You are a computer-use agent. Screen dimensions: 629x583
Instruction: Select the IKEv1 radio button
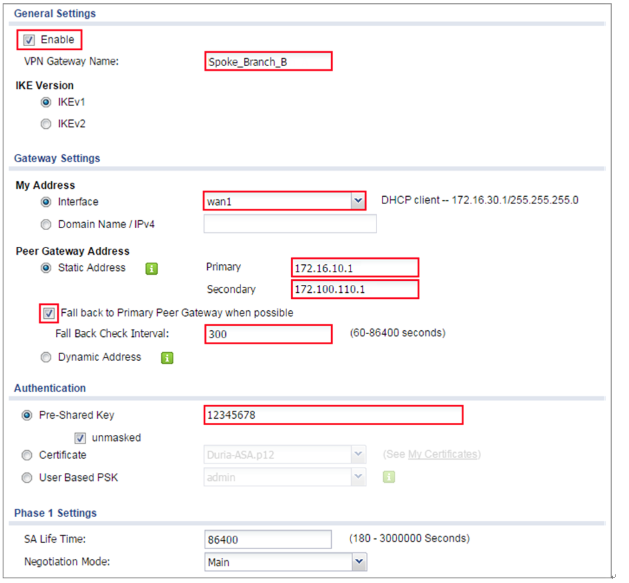click(x=46, y=102)
